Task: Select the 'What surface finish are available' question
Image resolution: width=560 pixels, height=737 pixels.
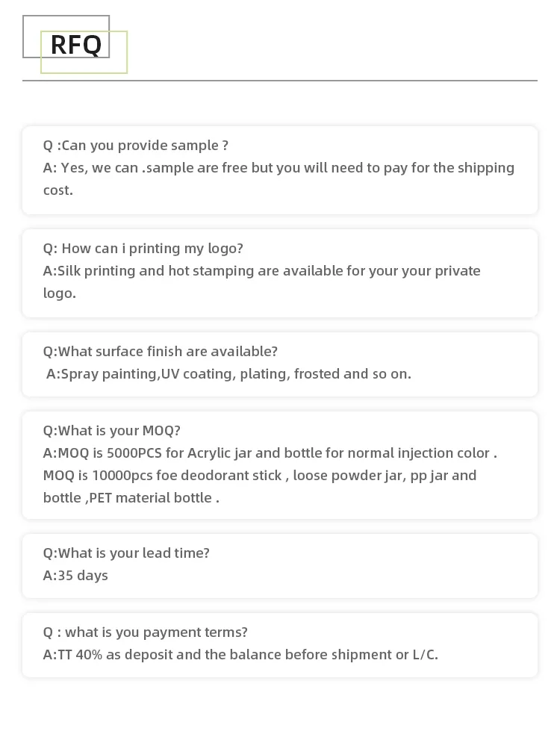Action: tap(161, 351)
